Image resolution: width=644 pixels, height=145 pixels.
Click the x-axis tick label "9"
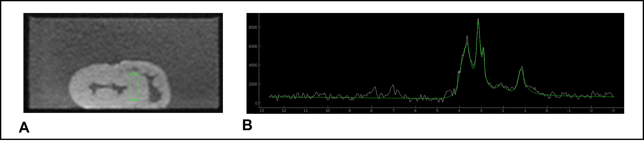[350, 111]
